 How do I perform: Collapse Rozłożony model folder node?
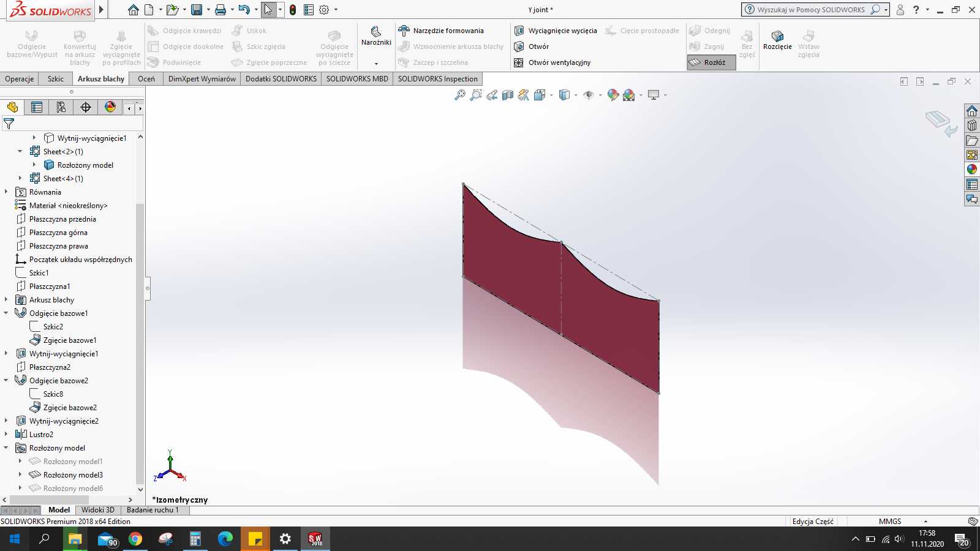(6, 448)
